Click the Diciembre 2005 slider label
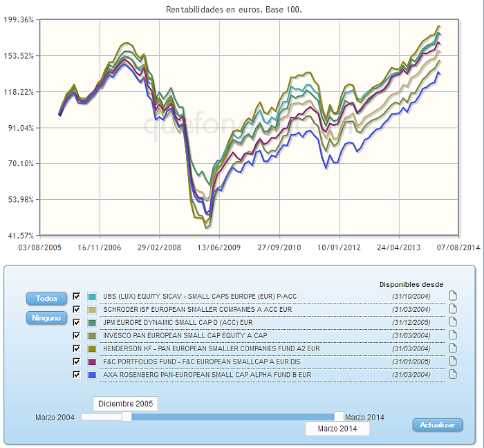The width and height of the screenshot is (484, 448). (125, 404)
